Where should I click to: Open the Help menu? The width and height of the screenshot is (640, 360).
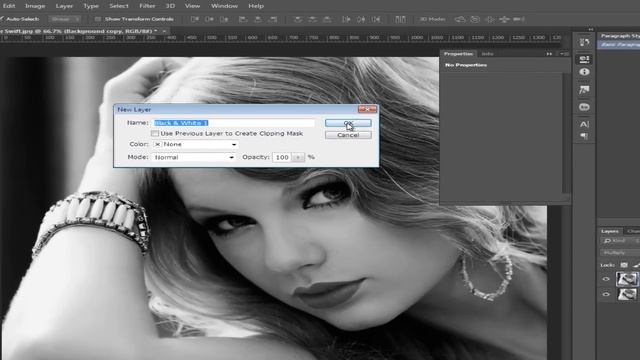pos(256,6)
